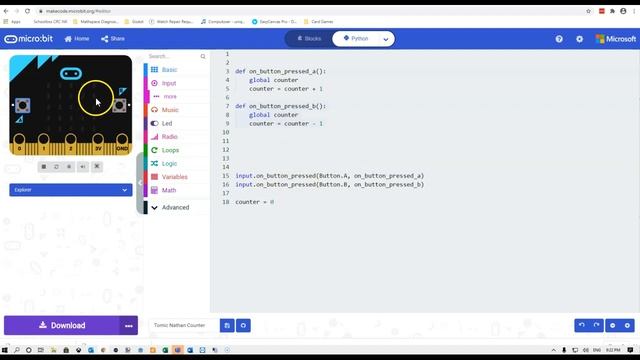Image resolution: width=640 pixels, height=360 pixels.
Task: Restart the simulator
Action: pos(56,167)
